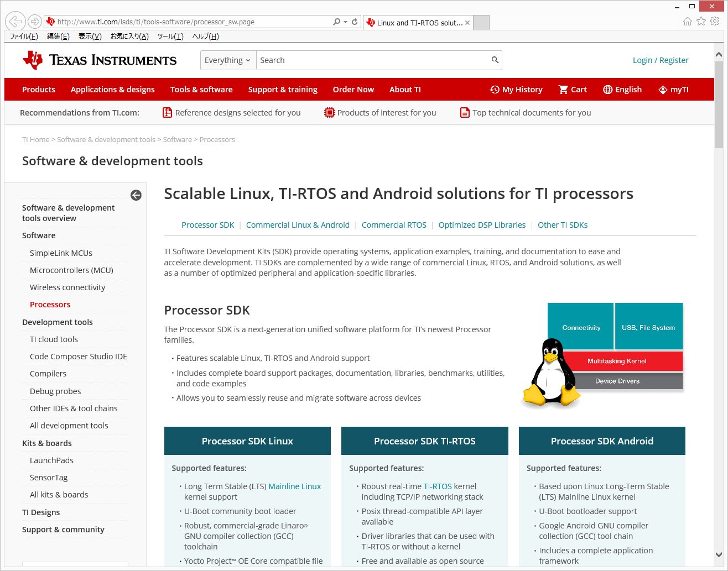Follow the Mainline Linux hyperlink
728x571 pixels.
[294, 486]
